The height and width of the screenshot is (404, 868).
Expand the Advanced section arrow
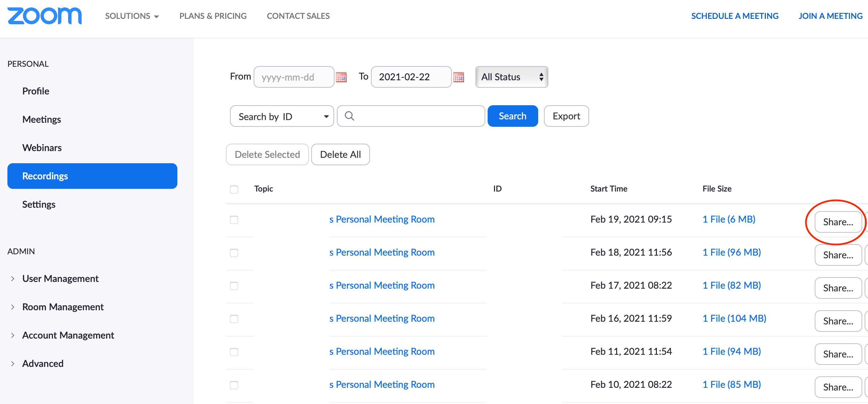click(12, 364)
